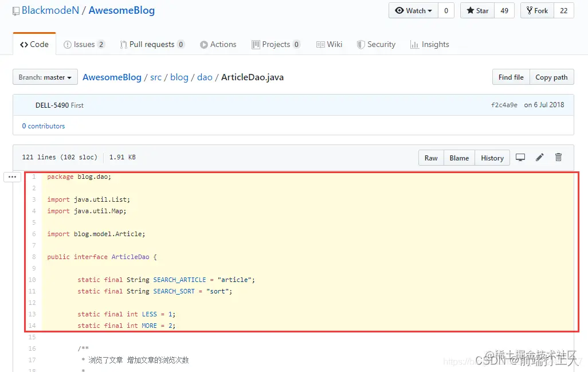This screenshot has height=372, width=588.
Task: Select line number 10
Action: pos(32,280)
